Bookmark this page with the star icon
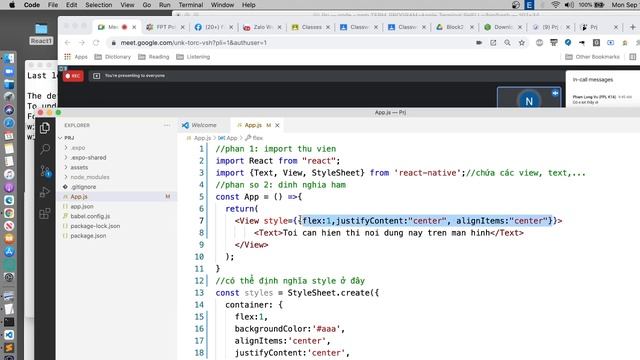 [522, 42]
